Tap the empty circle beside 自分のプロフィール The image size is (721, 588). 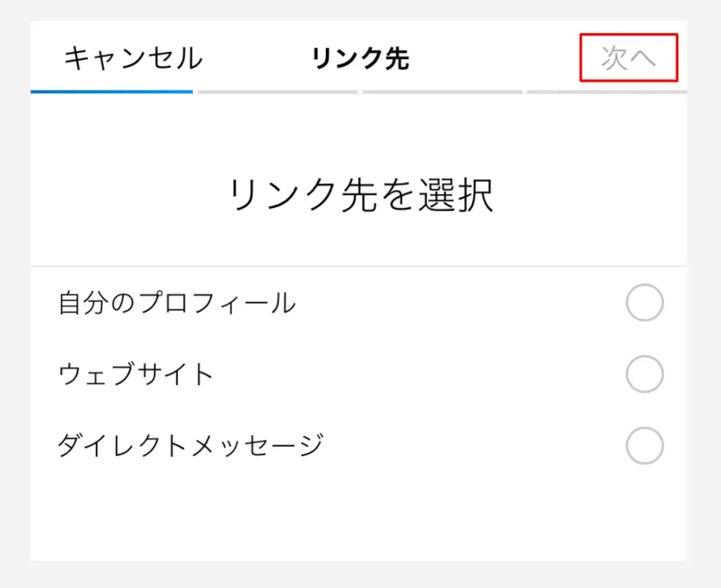tap(644, 303)
